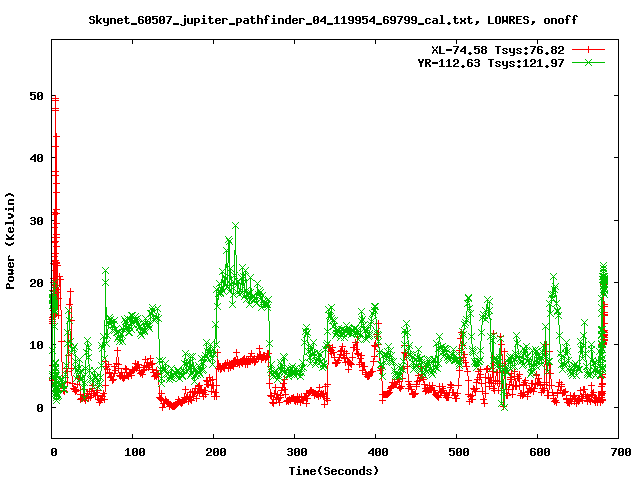Click the red XL legend line sample
The height and width of the screenshot is (480, 640).
588,50
